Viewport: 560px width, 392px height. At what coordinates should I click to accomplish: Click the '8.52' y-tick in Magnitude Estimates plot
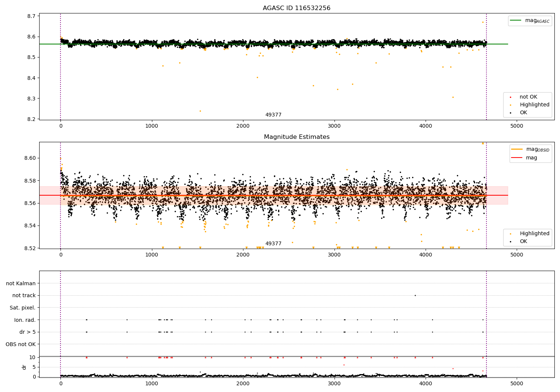(x=29, y=248)
